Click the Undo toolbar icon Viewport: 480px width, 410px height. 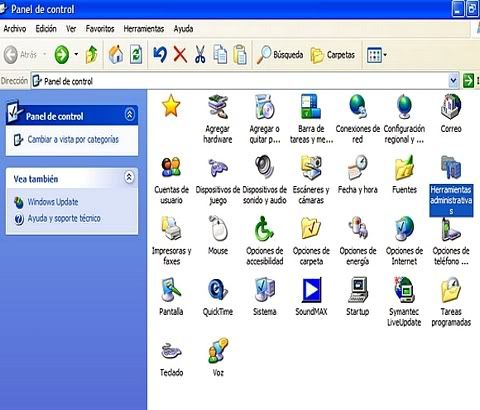coord(160,54)
